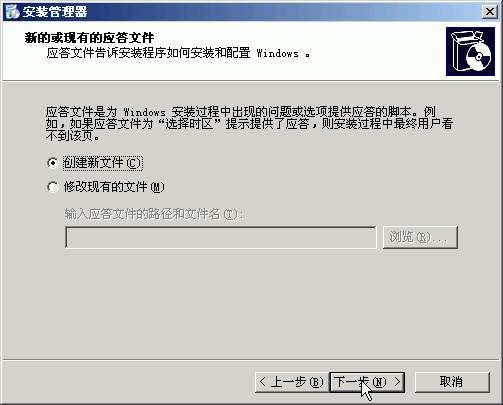Click the empty gray area below the path field

[251, 303]
